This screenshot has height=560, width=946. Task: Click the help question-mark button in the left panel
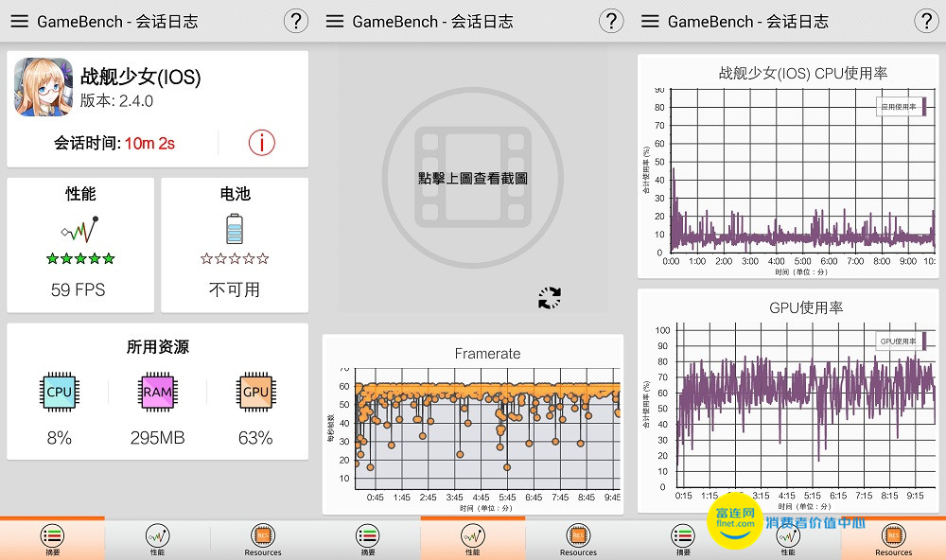296,20
